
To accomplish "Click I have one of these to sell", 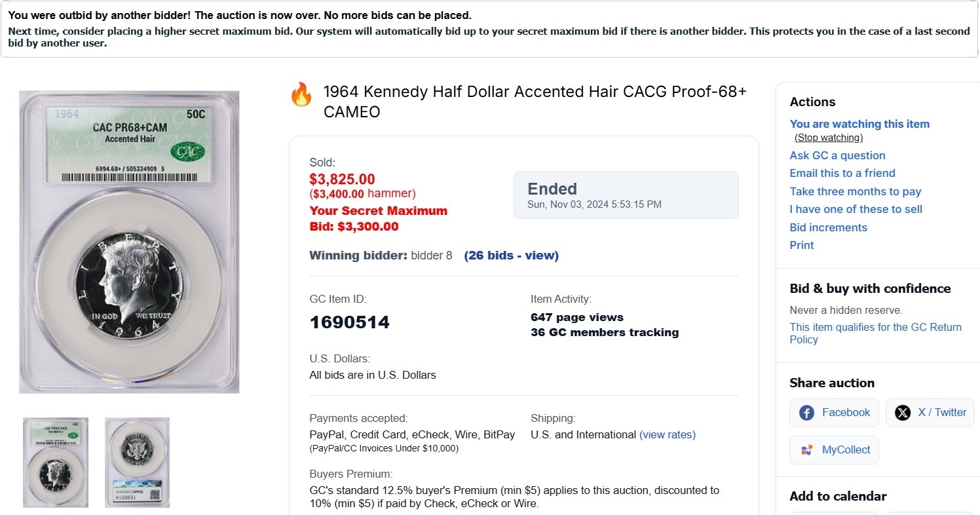I will point(856,209).
